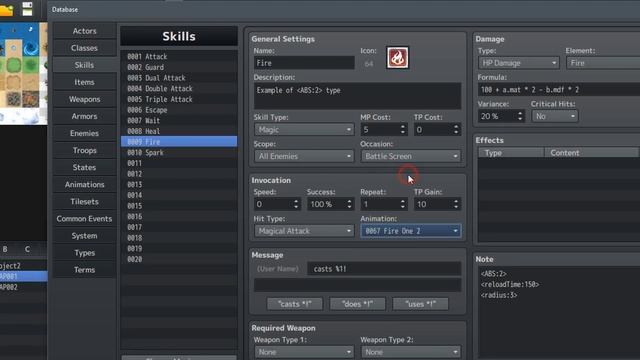Open the Types tab

[x=84, y=253]
